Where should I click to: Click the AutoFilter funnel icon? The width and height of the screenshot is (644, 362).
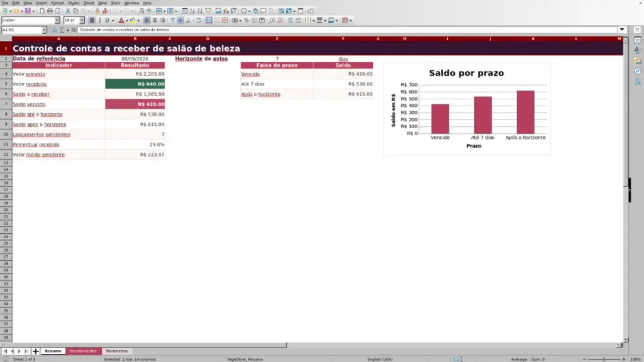coord(208,11)
